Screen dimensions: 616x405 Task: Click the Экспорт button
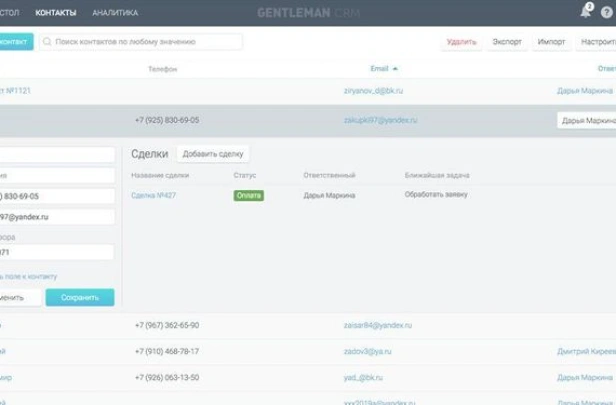point(506,42)
